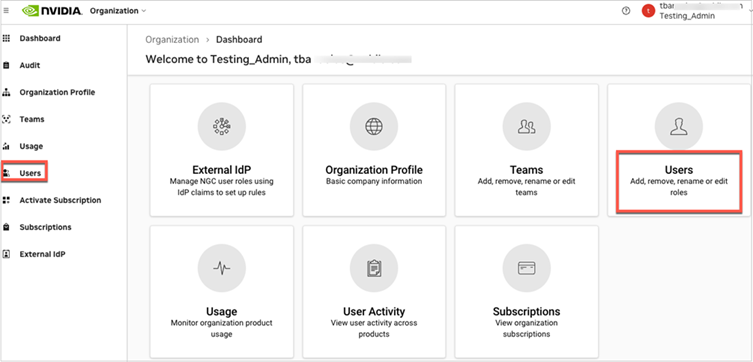Open the Teams card title

[x=527, y=170]
